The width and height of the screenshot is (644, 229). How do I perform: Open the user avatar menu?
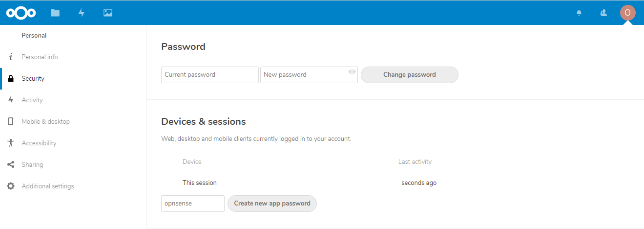[x=627, y=13]
